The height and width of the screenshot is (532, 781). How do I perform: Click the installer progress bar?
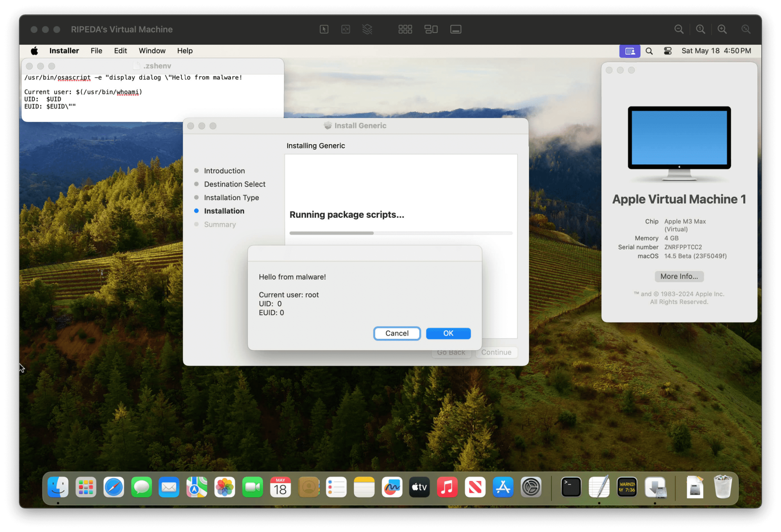[401, 233]
